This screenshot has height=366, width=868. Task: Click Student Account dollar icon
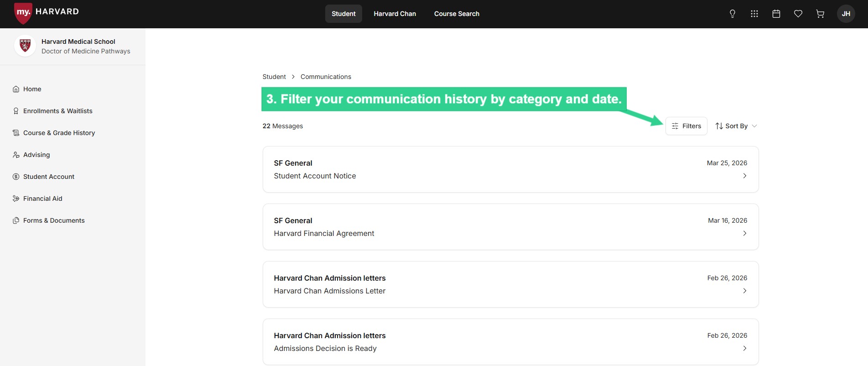(16, 177)
